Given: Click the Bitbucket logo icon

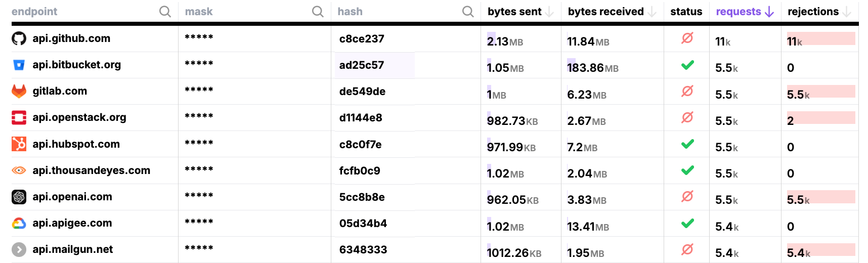Looking at the screenshot, I should tap(19, 65).
